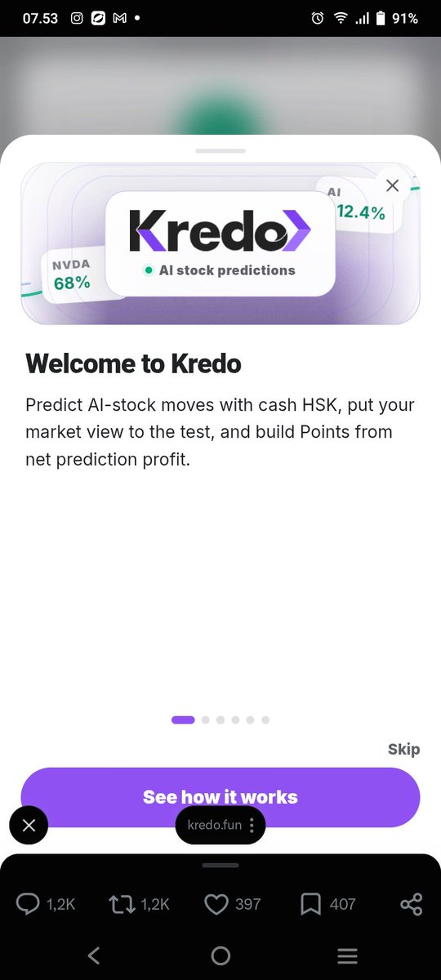
Task: Open kredo.fun three-dot options menu
Action: (x=252, y=825)
